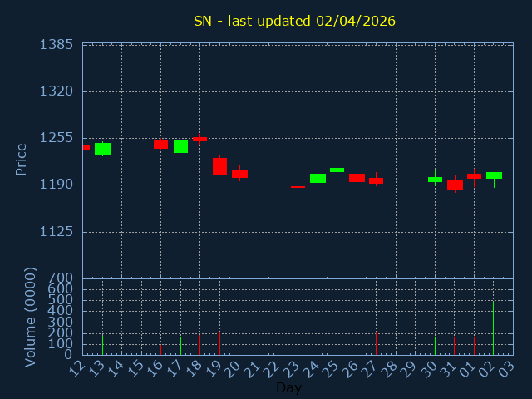Click the chart title 'SN - last updated 02/04/2026'
The height and width of the screenshot is (399, 532).
coord(294,21)
